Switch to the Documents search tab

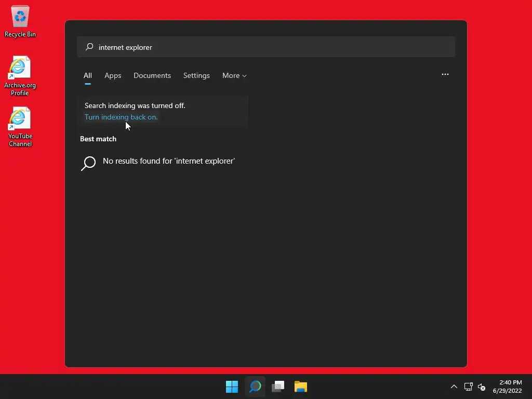coord(152,75)
